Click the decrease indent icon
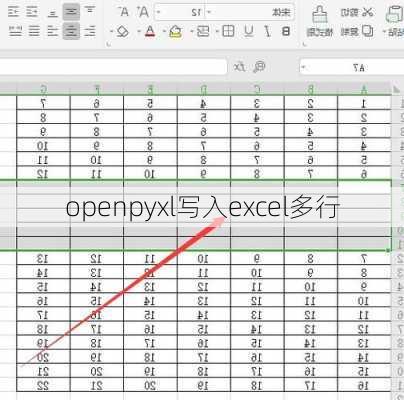The width and height of the screenshot is (404, 400). [32, 13]
